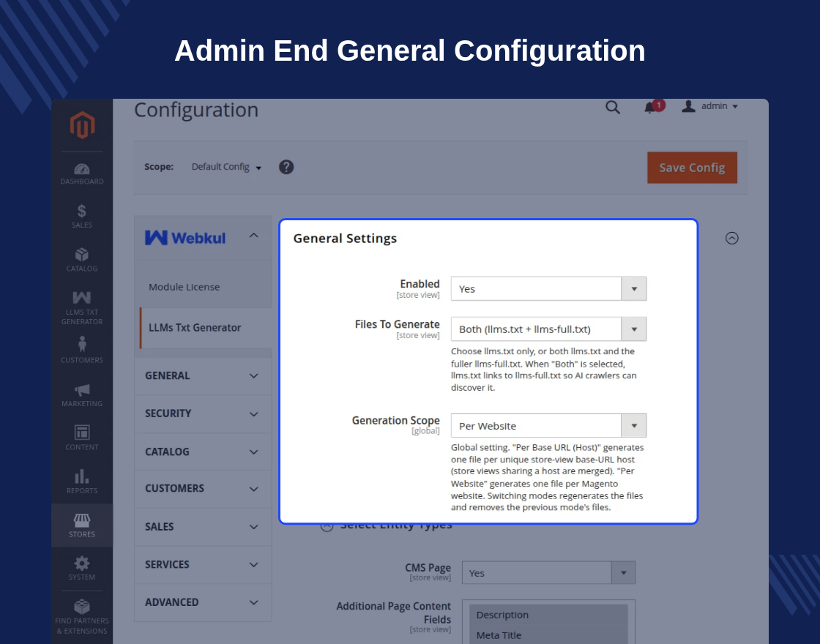The image size is (820, 644).
Task: Click the scope help question-mark icon
Action: pos(286,168)
